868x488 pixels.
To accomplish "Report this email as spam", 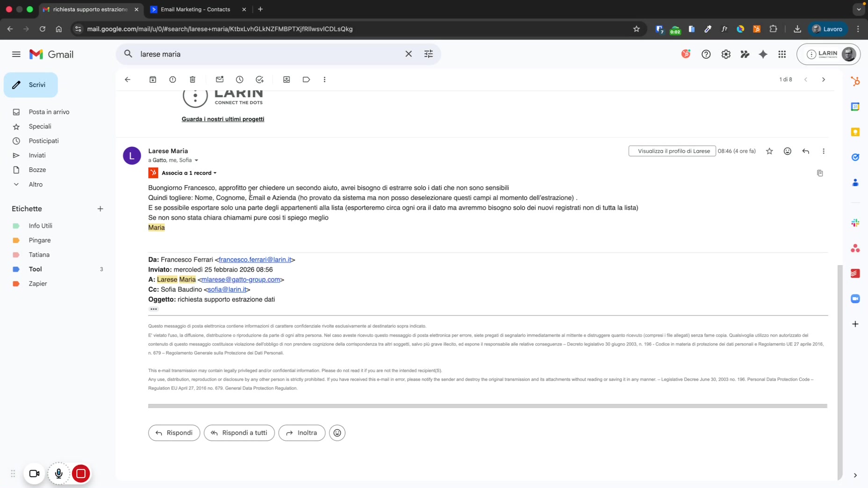I will (x=173, y=79).
